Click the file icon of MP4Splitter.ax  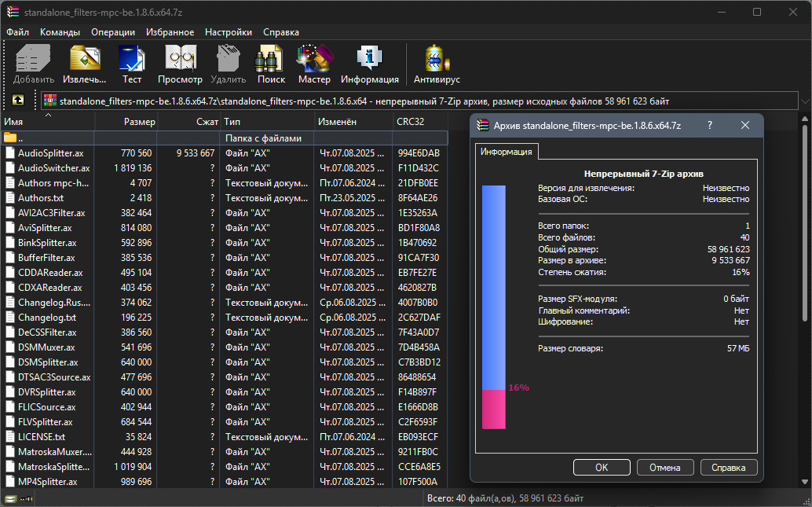coord(10,482)
